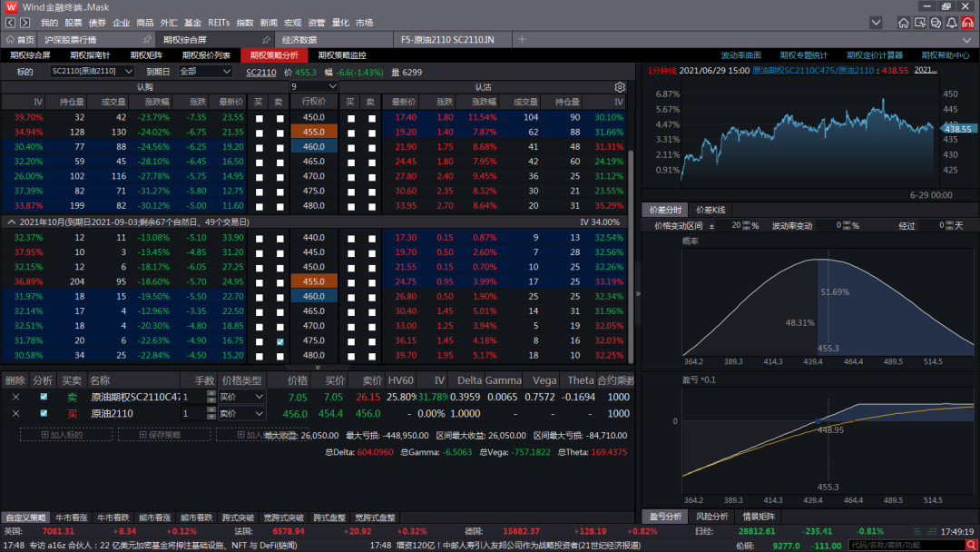Image resolution: width=980 pixels, height=552 pixels.
Task: Click the 首页 home tab icon
Action: [x=10, y=39]
